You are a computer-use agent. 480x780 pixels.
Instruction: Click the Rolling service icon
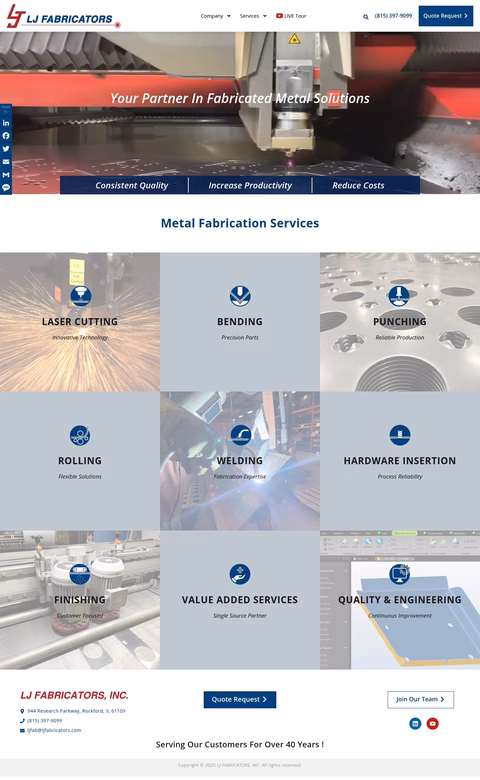coord(80,435)
